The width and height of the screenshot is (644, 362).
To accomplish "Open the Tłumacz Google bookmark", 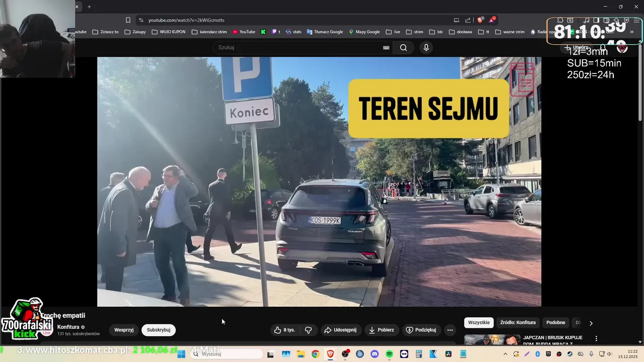I will click(325, 32).
